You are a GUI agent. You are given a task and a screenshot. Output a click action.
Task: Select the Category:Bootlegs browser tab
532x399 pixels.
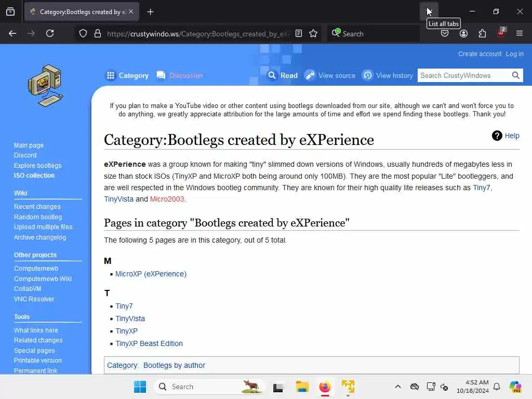(82, 12)
